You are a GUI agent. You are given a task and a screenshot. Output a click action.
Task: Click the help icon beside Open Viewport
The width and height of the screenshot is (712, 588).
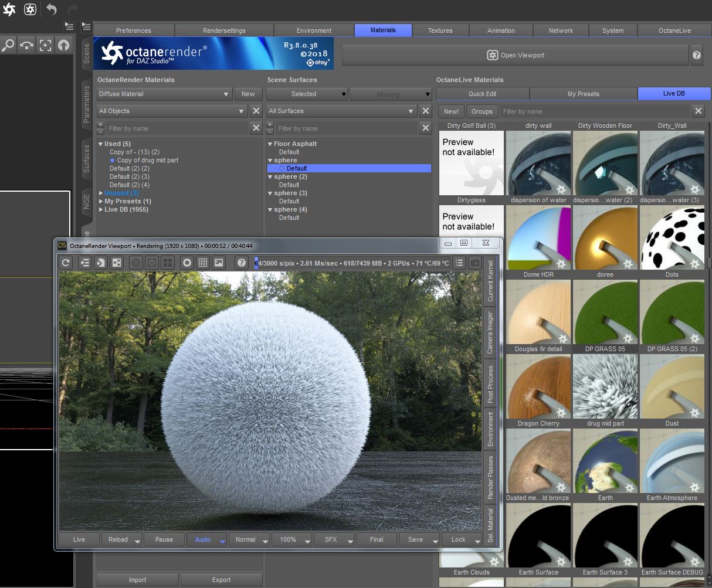pos(697,55)
